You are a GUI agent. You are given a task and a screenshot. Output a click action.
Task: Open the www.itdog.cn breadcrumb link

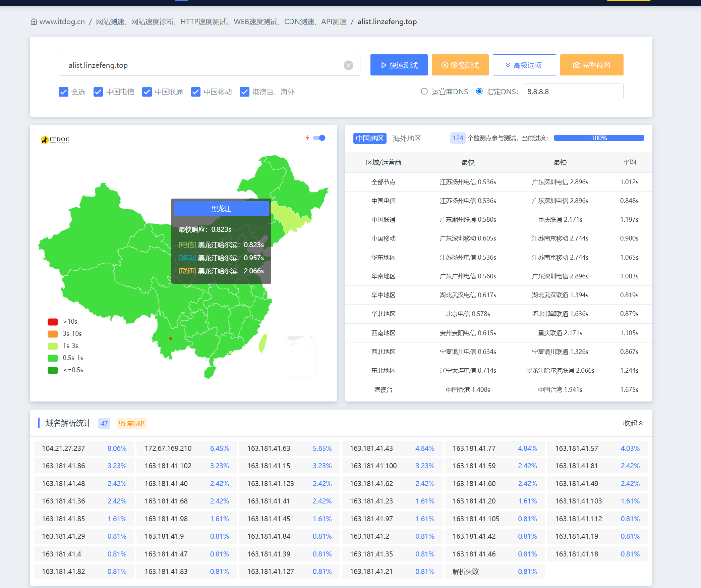[x=62, y=22]
